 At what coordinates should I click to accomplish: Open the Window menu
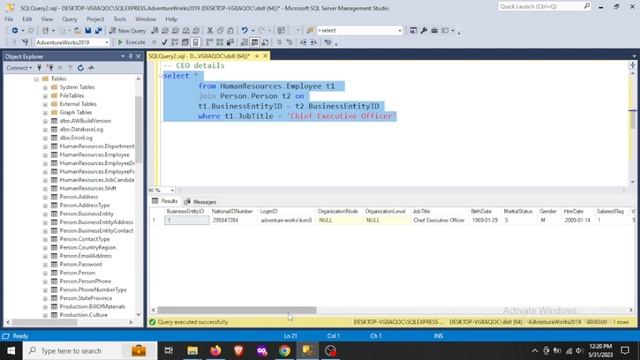click(x=145, y=19)
